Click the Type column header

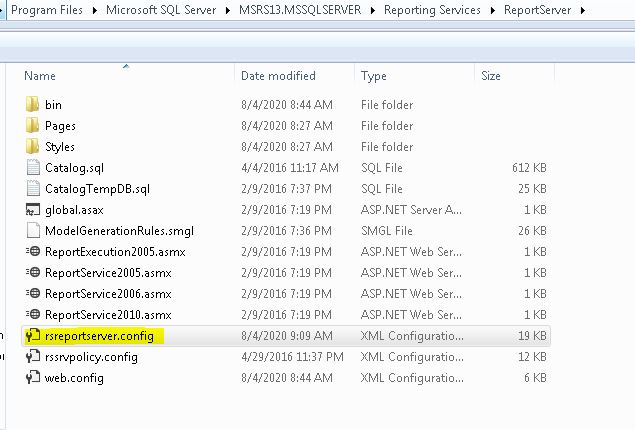click(374, 76)
